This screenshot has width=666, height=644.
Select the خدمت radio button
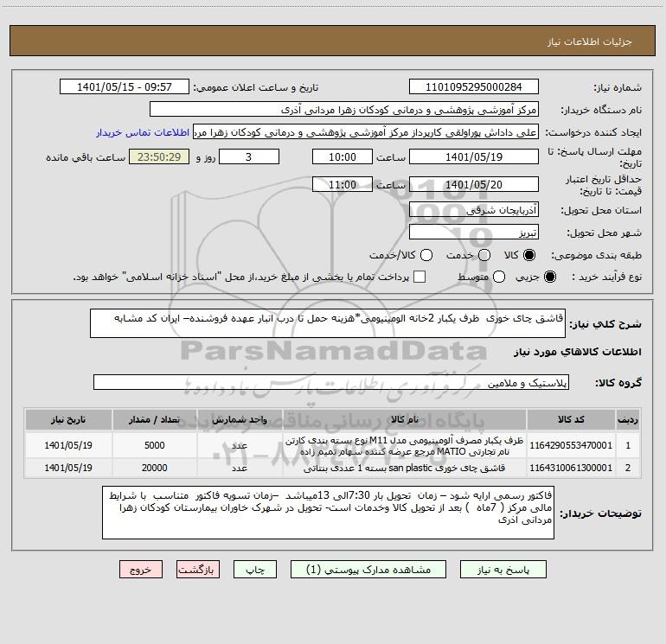pyautogui.click(x=484, y=255)
